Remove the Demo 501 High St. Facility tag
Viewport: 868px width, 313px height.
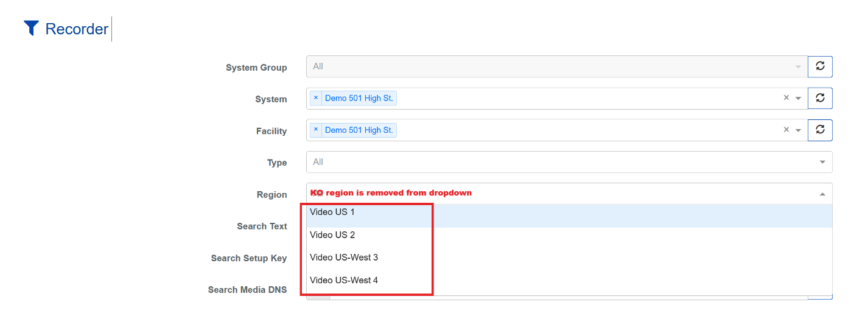point(315,130)
